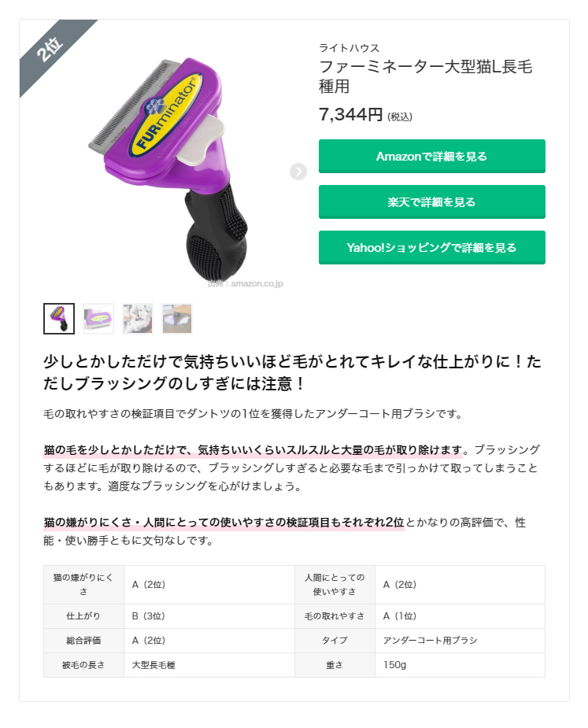Click the アンダーコート用ブラシ type value
588x728 pixels.
pos(430,641)
